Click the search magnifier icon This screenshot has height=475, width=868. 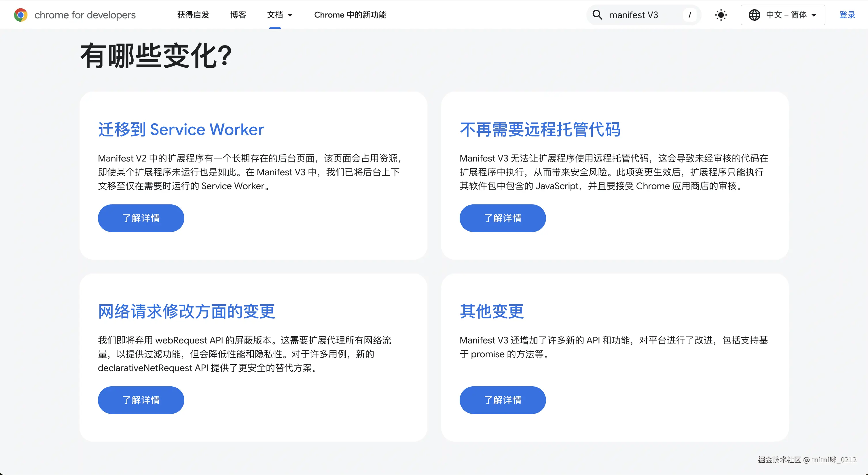coord(597,15)
